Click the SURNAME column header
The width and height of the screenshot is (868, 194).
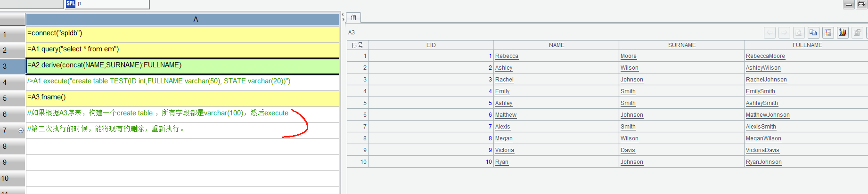click(x=681, y=45)
